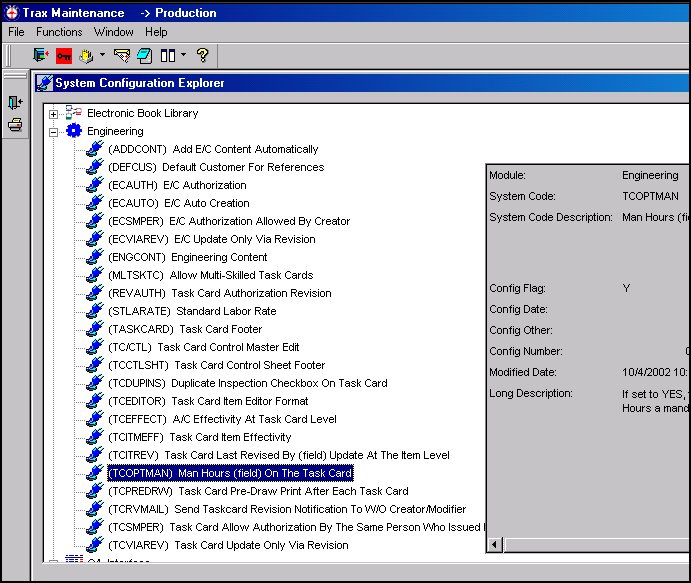Click the icon beside STLARATE entry

[x=94, y=311]
